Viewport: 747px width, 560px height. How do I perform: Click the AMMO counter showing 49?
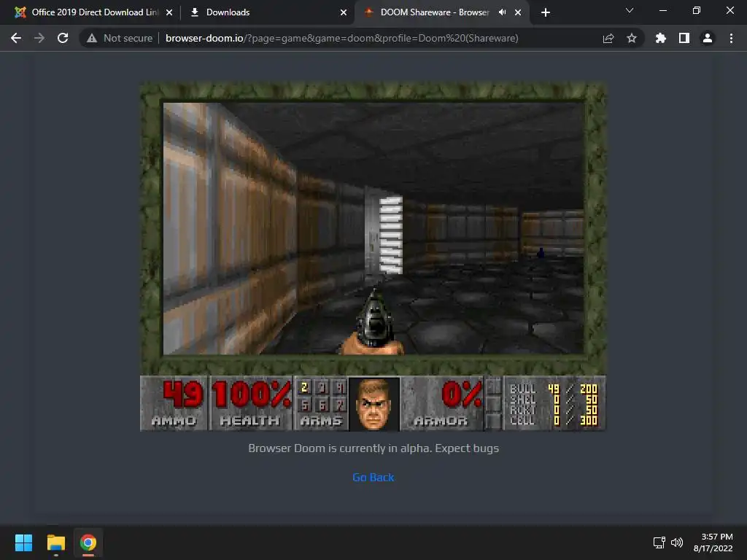click(x=174, y=403)
